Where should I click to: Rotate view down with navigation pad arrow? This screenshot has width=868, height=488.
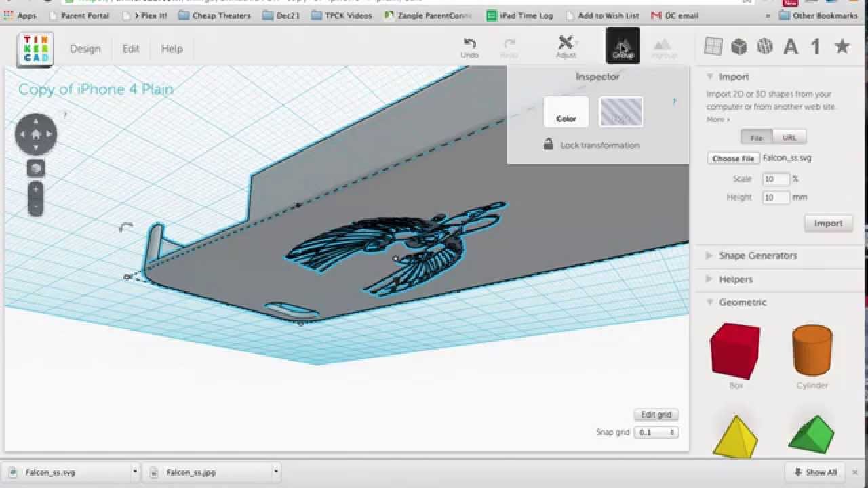click(x=36, y=148)
